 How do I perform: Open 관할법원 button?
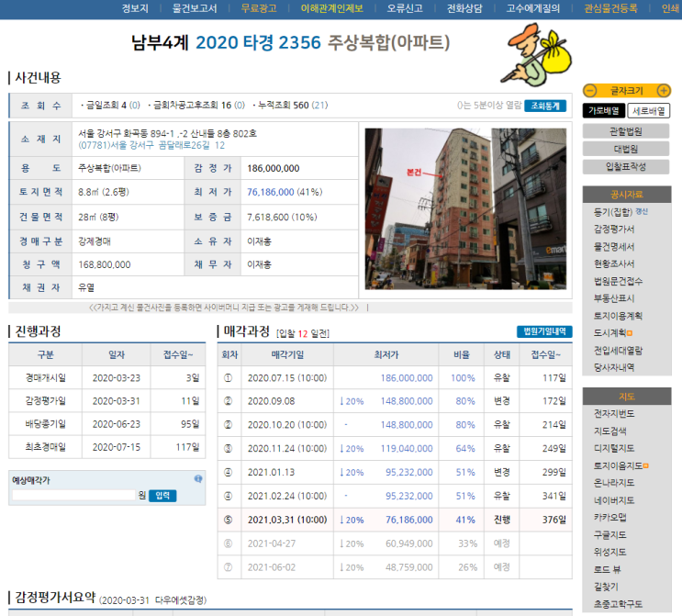coord(625,131)
